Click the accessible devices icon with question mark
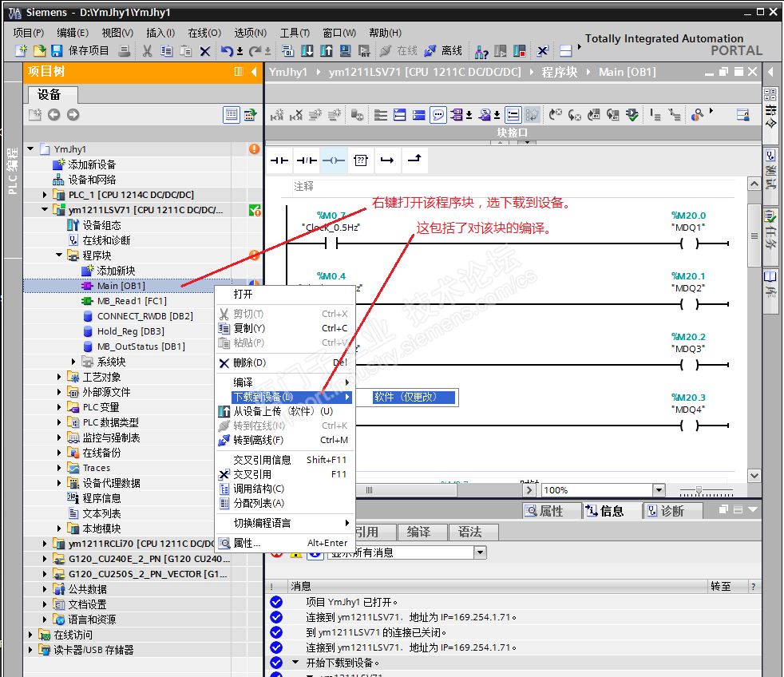Image resolution: width=784 pixels, height=677 pixels. pos(481,51)
